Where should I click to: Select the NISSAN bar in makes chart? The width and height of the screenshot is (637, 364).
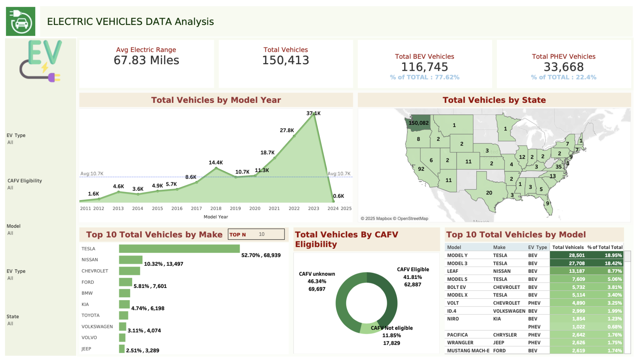tap(131, 260)
